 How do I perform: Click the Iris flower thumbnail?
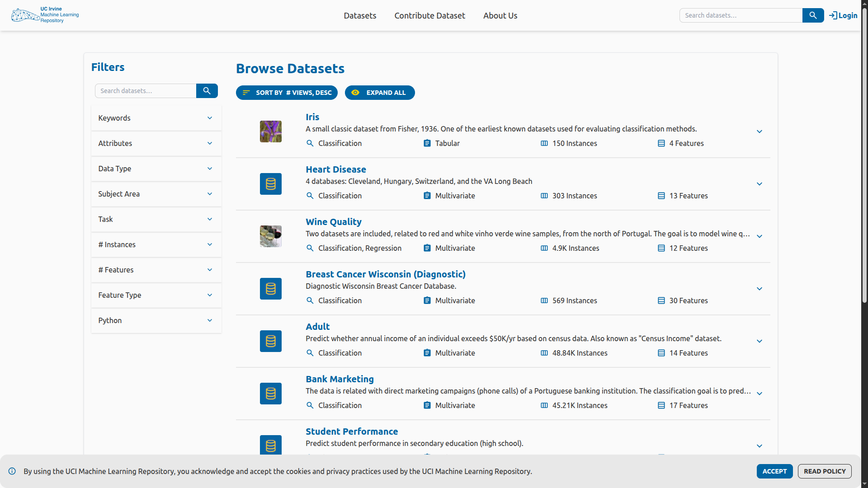click(270, 131)
